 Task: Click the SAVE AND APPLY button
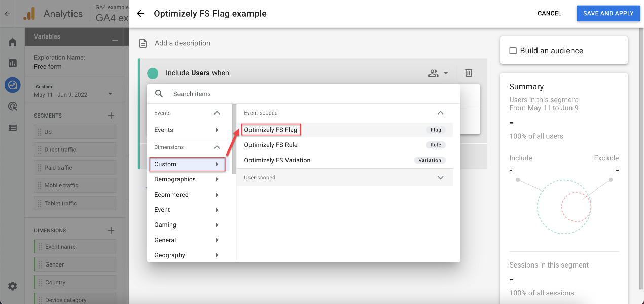click(608, 14)
